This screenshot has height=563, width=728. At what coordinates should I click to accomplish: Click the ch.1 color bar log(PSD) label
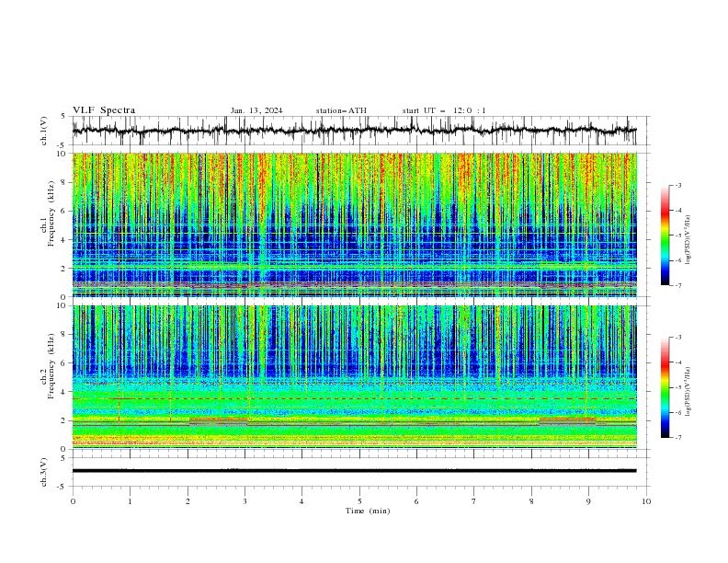[x=688, y=240]
